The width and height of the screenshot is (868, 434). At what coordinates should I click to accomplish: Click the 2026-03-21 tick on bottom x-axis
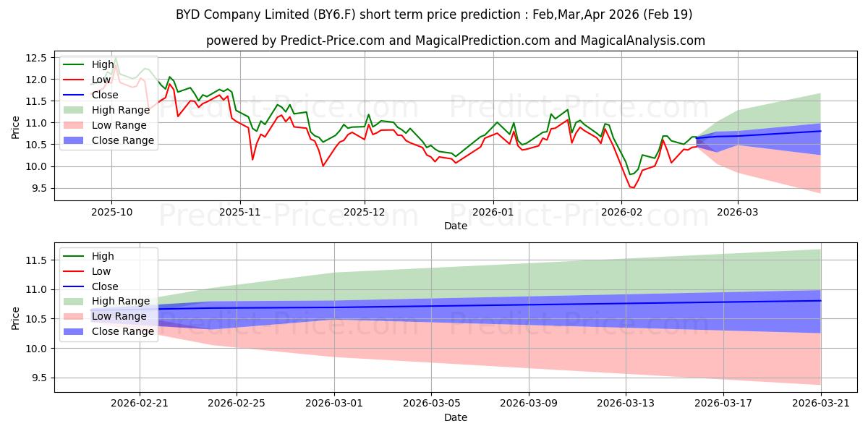click(821, 403)
